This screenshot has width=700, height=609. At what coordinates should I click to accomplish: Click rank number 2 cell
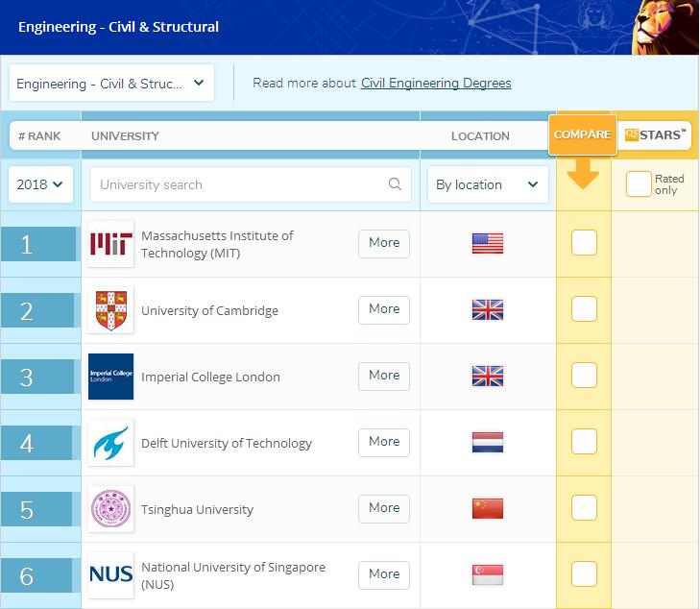pos(37,310)
